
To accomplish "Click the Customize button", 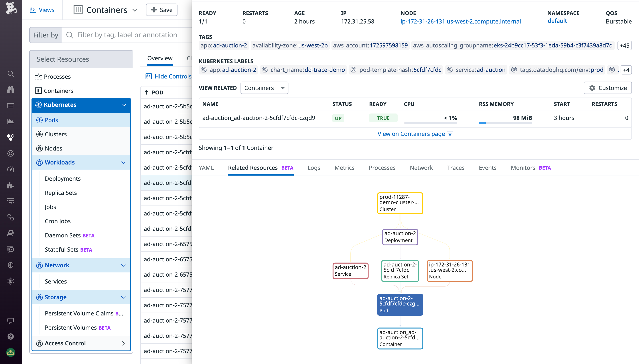I will [x=607, y=88].
